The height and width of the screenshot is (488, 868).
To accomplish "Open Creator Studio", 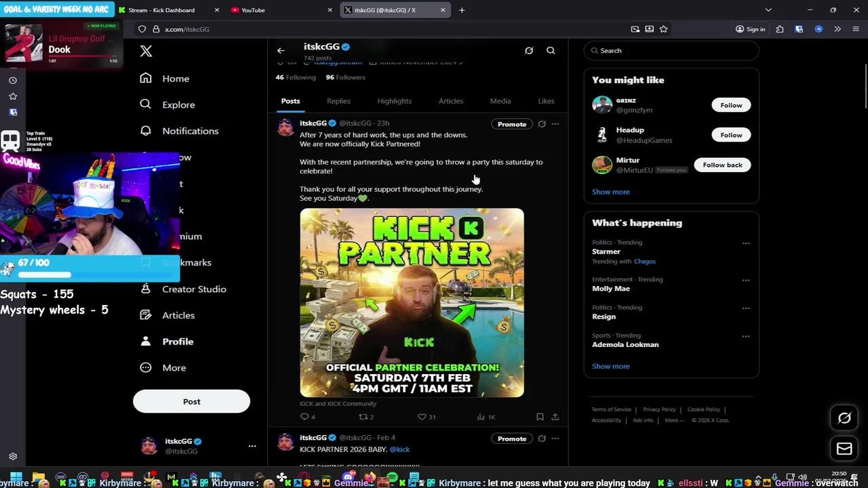I will (x=183, y=289).
